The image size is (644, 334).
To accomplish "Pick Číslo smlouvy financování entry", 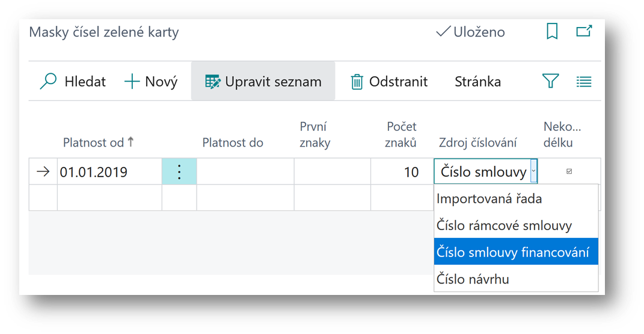I will tap(512, 252).
